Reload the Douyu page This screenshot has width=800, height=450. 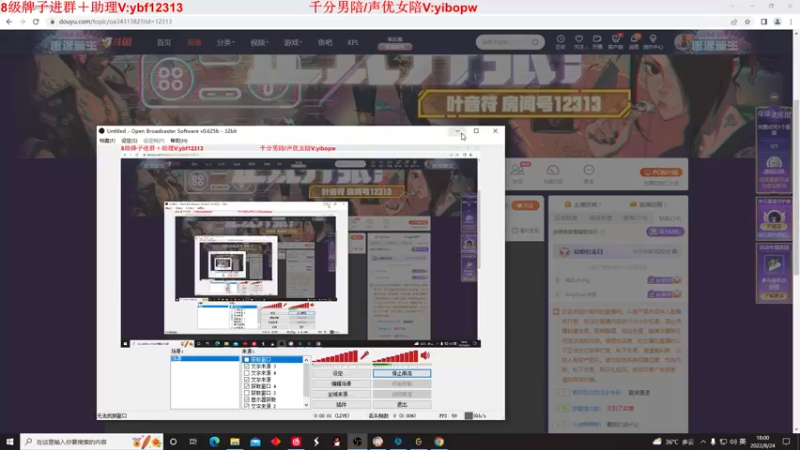pos(36,21)
